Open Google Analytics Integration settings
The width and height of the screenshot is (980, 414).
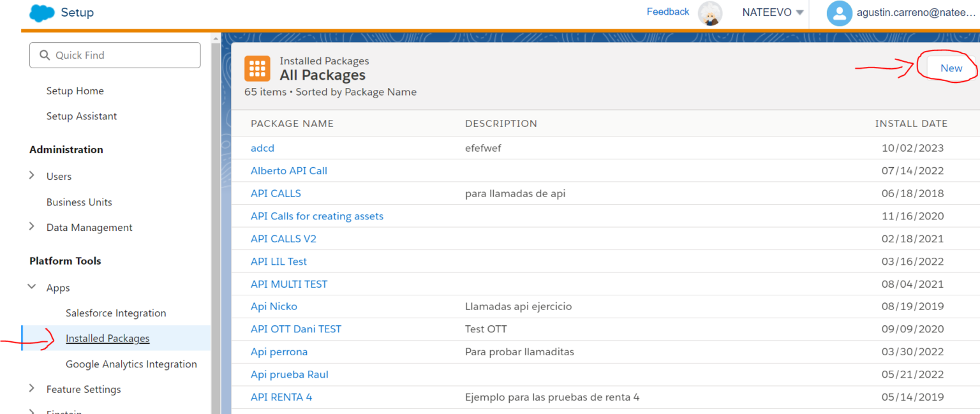pyautogui.click(x=131, y=364)
